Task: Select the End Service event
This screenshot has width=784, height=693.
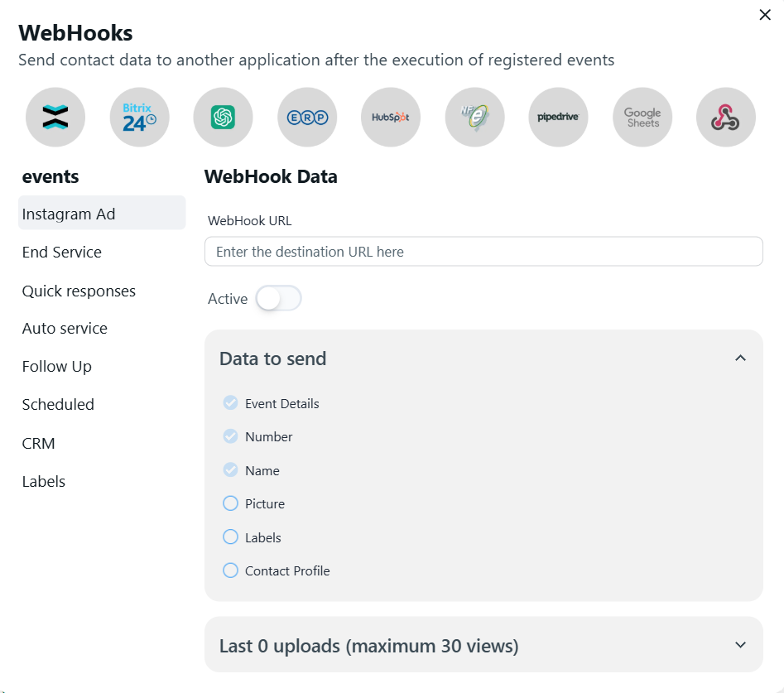Action: pyautogui.click(x=62, y=253)
